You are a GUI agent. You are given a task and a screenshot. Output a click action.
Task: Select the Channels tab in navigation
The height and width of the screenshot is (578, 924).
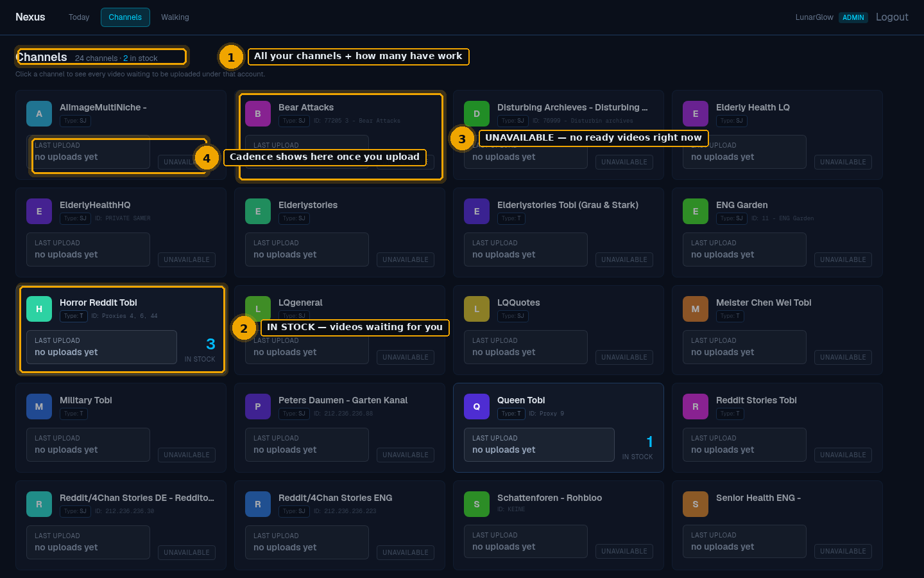[125, 17]
